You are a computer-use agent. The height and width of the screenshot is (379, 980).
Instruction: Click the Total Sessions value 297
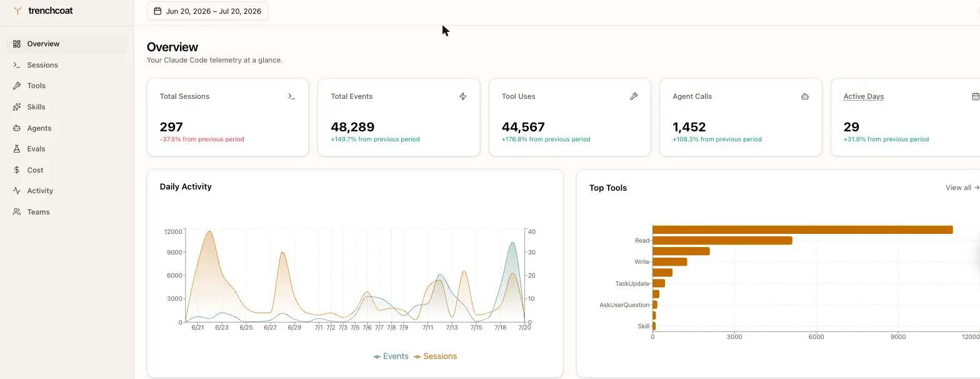(x=171, y=127)
